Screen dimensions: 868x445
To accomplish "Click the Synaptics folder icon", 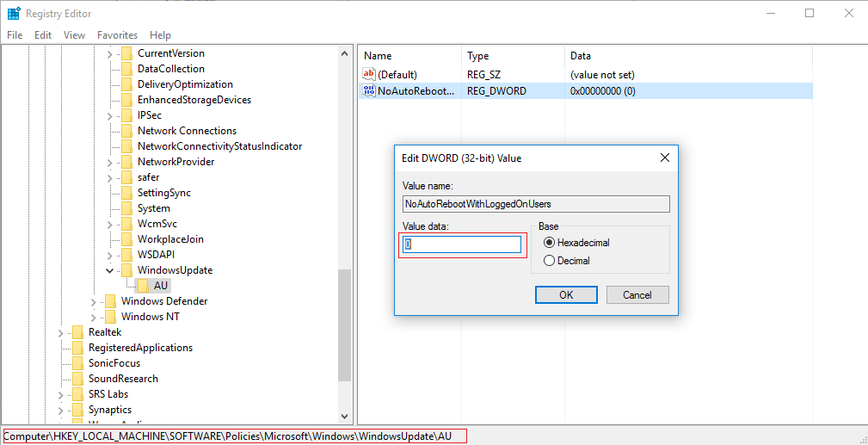I will tap(77, 410).
